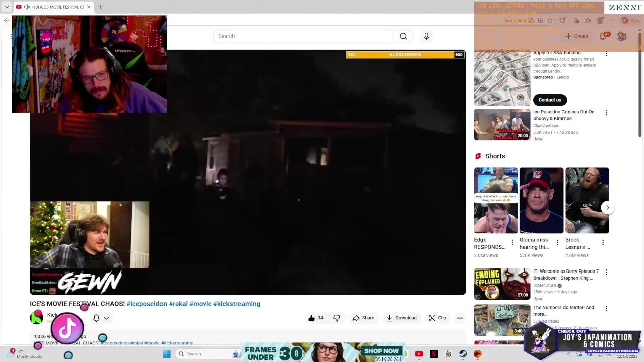Open options menu for Brock Lesnar short
The height and width of the screenshot is (362, 644).
pyautogui.click(x=603, y=242)
